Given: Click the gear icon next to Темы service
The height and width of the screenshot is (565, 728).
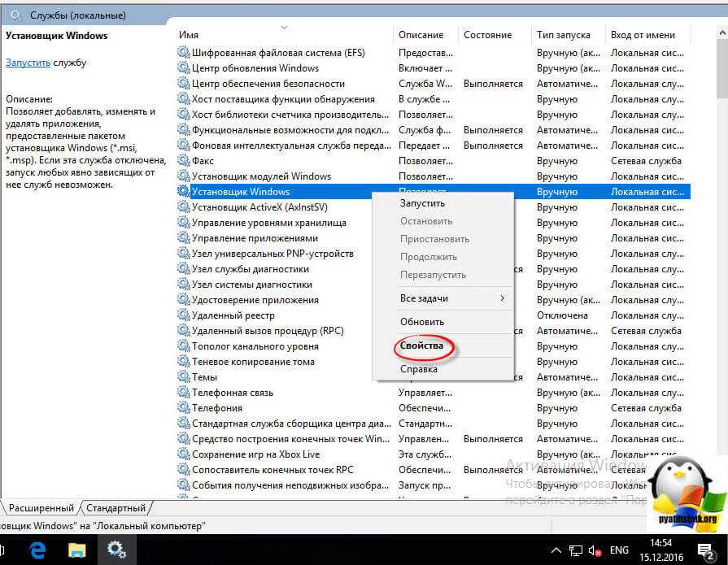Looking at the screenshot, I should tap(183, 377).
